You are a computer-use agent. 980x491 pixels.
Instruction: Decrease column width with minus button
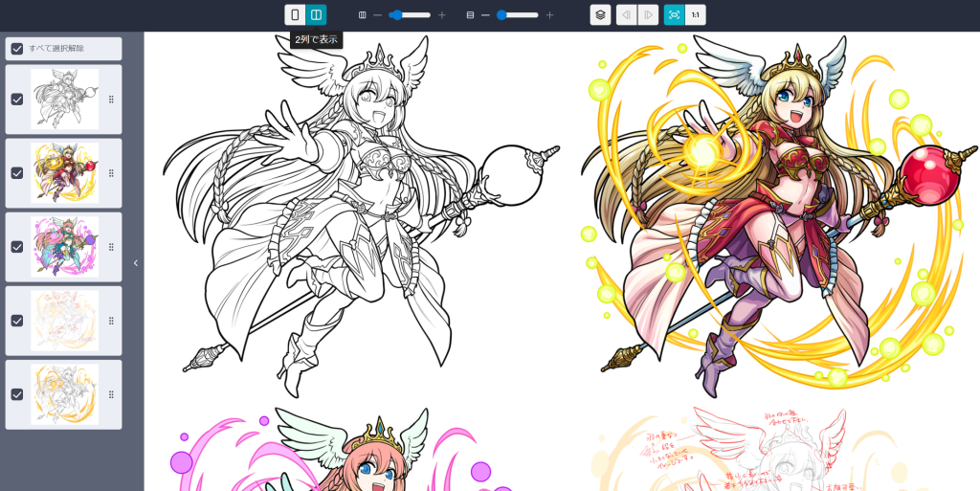pos(377,15)
